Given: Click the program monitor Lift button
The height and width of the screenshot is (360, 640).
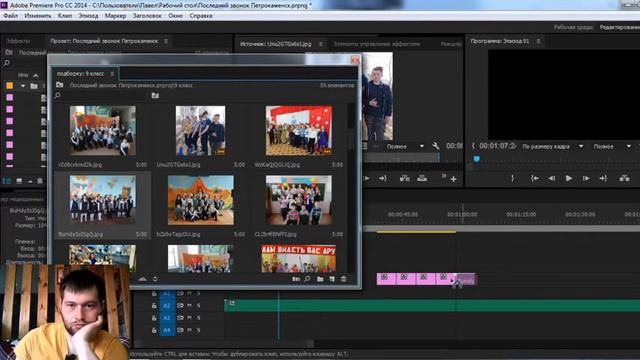Looking at the screenshot, I should click(x=624, y=178).
